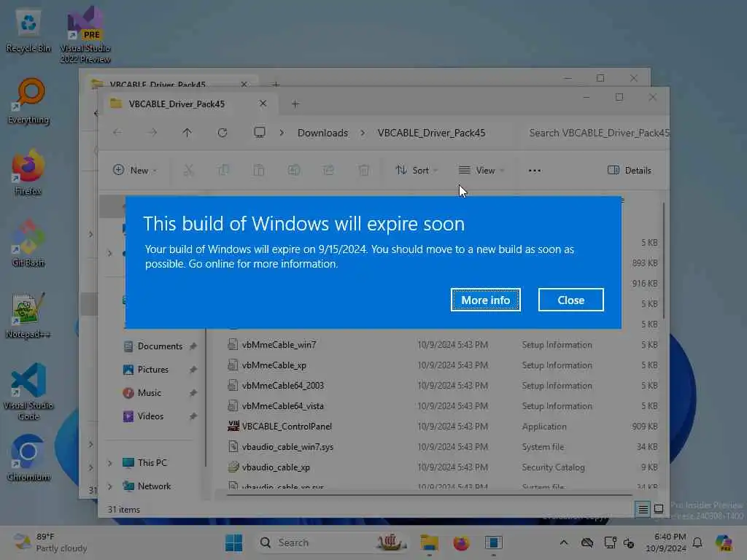Click the Paste clipboard icon in the toolbar
The image size is (747, 560).
(259, 170)
